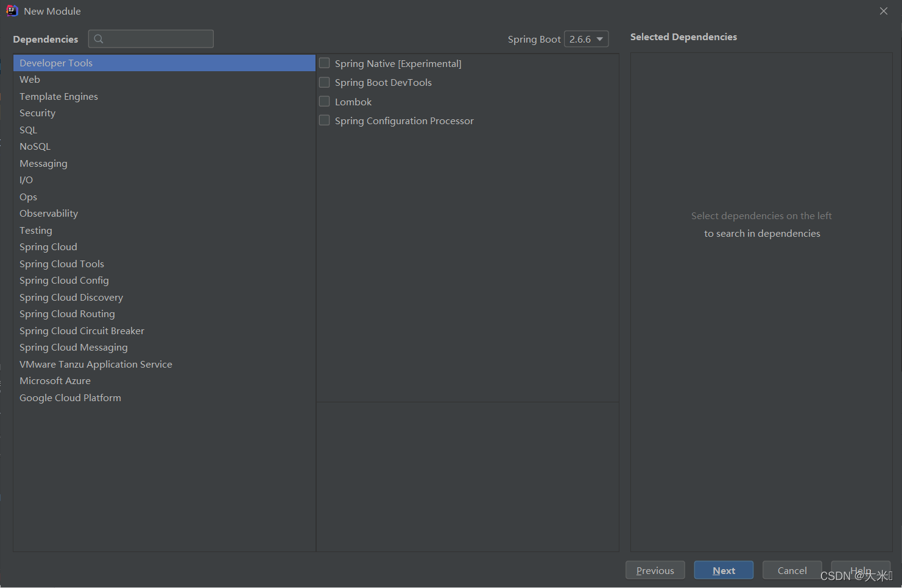Viewport: 902px width, 588px height.
Task: Select Google Cloud Platform category
Action: (164, 398)
